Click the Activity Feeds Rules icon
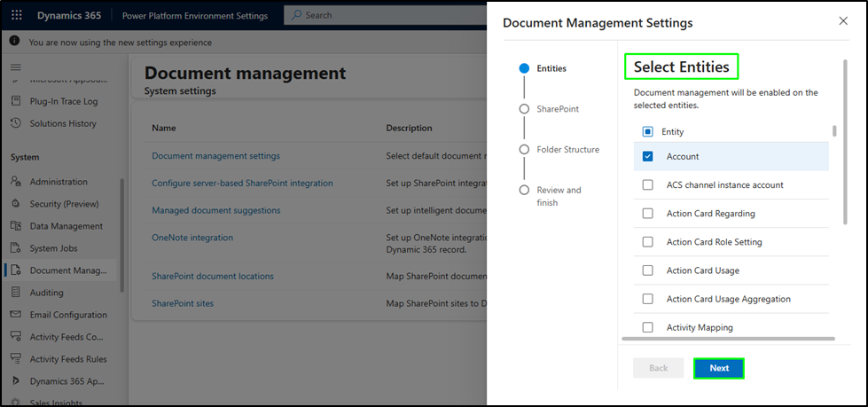This screenshot has height=407, width=868. pos(16,359)
